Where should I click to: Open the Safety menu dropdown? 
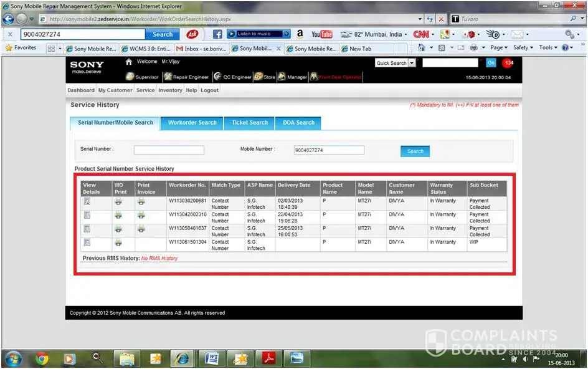coord(522,48)
